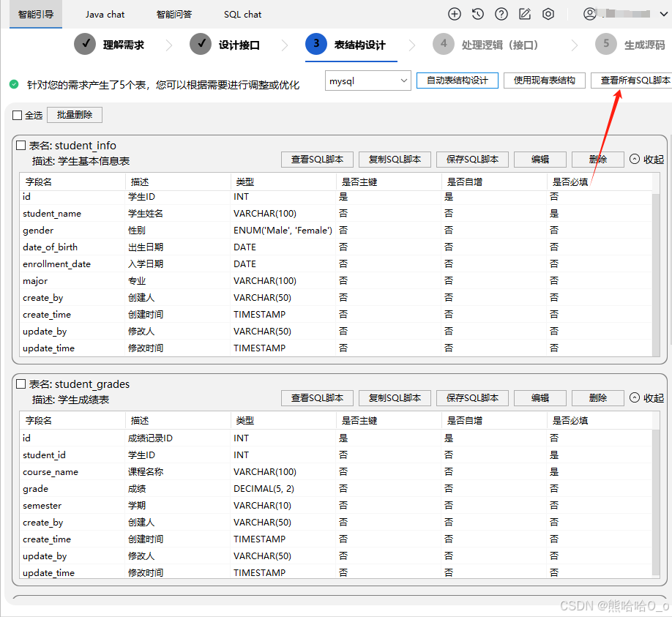672x617 pixels.
Task: Click step 3 表结构设计 circle
Action: point(316,44)
